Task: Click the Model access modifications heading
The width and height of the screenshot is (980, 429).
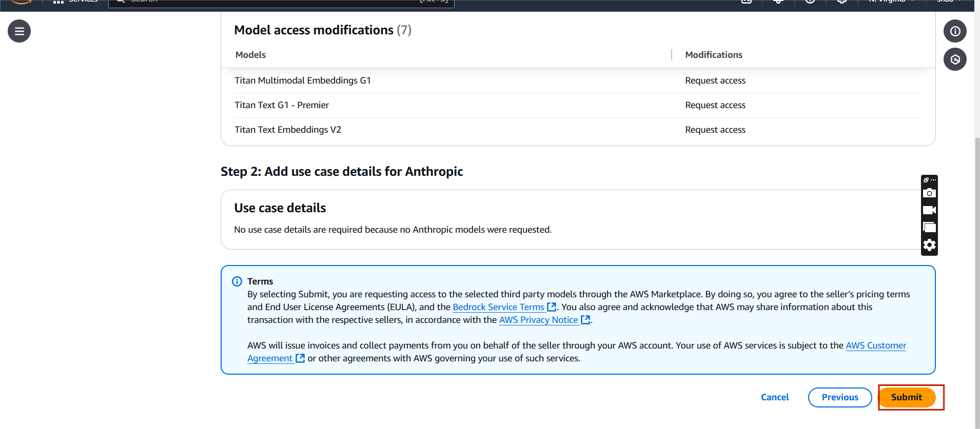Action: pos(323,30)
